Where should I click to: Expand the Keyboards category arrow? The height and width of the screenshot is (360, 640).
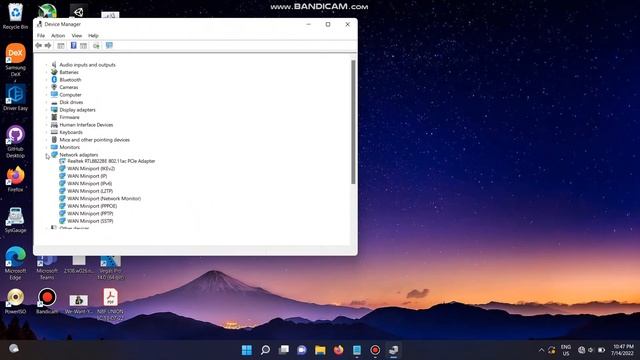tap(47, 132)
